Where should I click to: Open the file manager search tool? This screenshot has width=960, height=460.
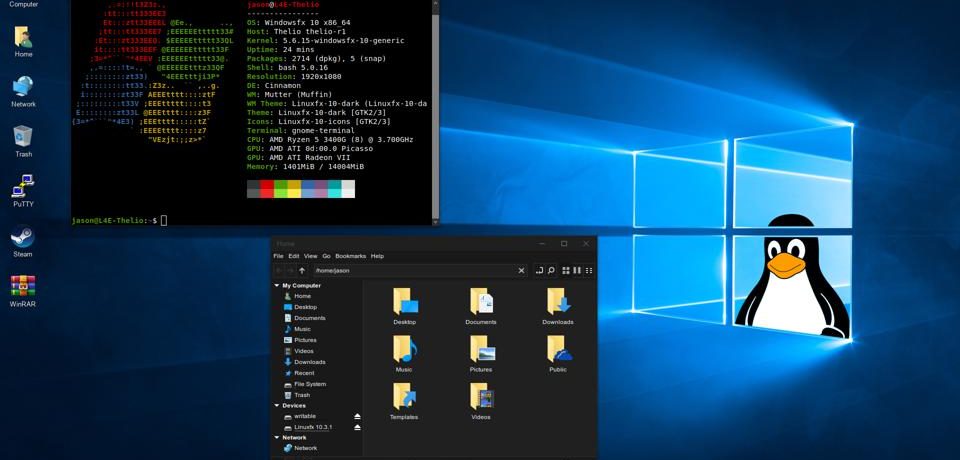click(551, 270)
